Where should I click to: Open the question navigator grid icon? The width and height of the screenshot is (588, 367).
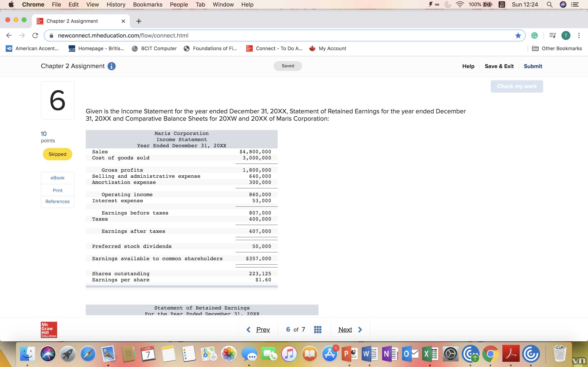pos(317,329)
